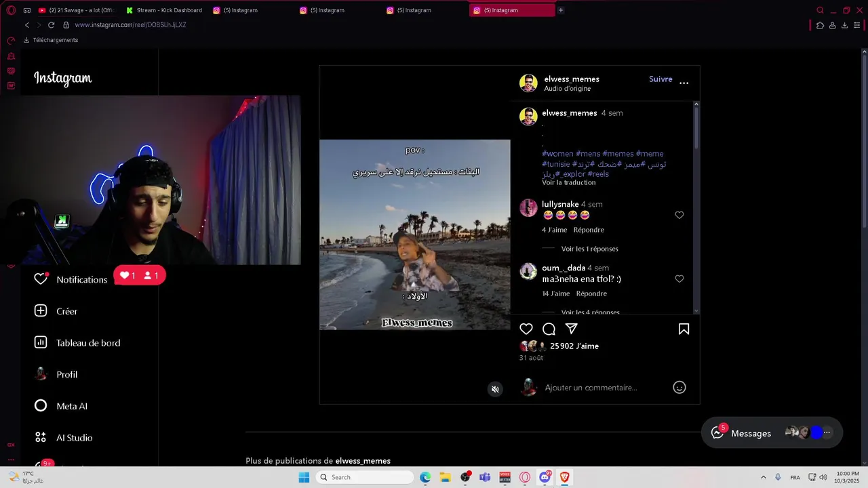Reply to oum_._dada's comment via Répondre

pos(591,293)
